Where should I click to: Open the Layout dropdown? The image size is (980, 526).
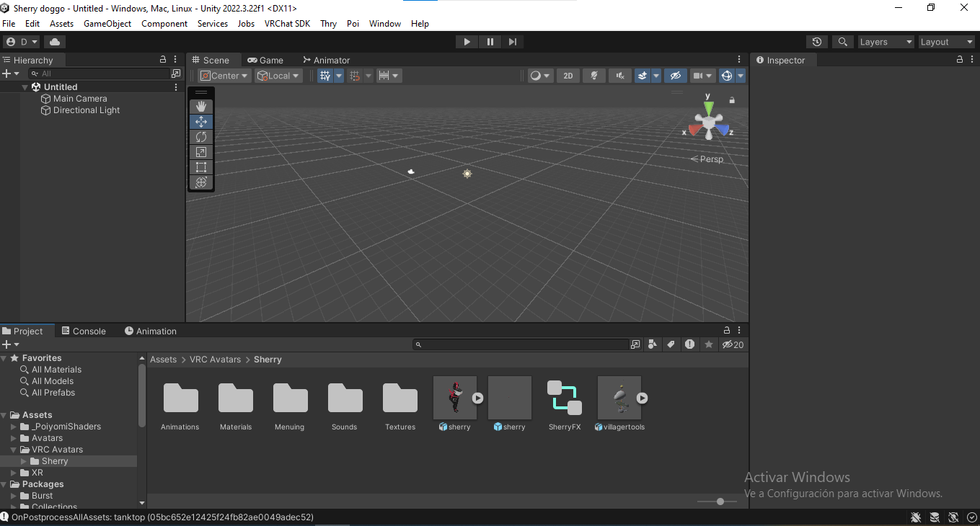pyautogui.click(x=946, y=42)
